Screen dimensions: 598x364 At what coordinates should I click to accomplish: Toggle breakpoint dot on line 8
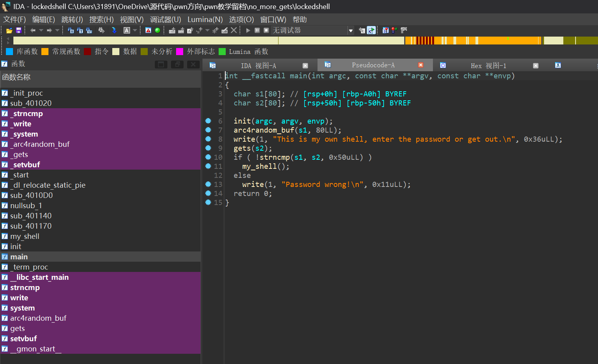(208, 139)
